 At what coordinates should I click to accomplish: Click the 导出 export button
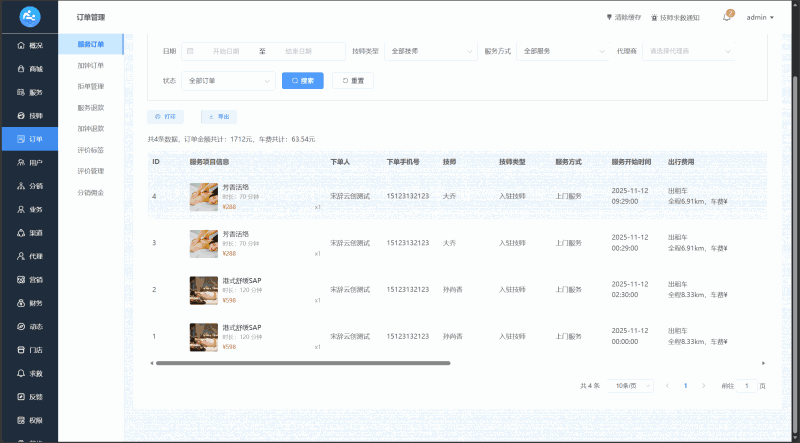[x=219, y=117]
